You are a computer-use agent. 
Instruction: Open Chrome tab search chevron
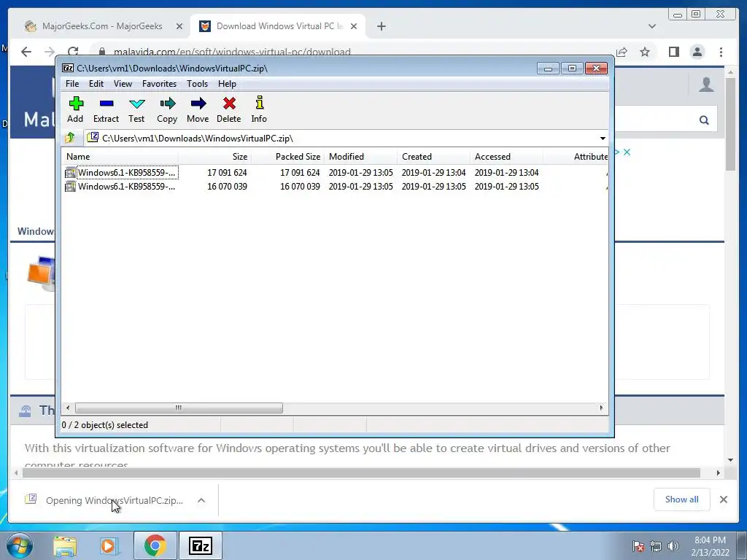click(x=652, y=26)
